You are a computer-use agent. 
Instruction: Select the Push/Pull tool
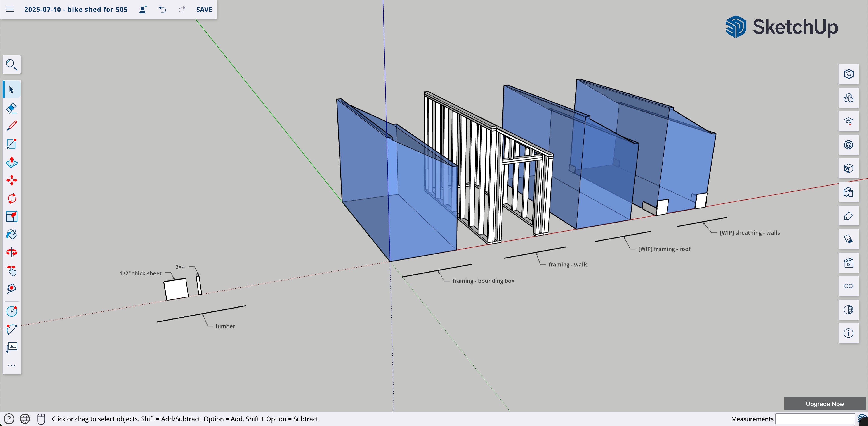tap(12, 162)
